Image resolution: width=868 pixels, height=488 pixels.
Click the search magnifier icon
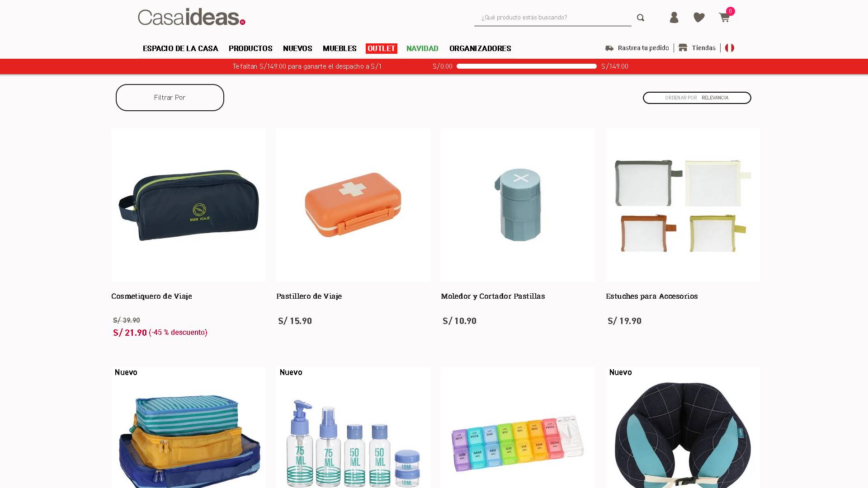(x=640, y=18)
